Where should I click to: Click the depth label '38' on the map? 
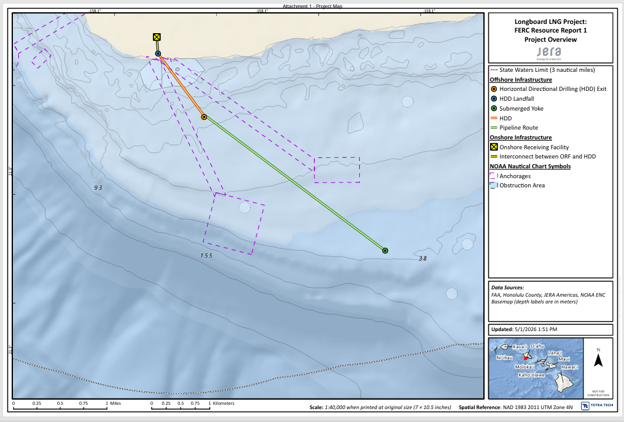[423, 259]
